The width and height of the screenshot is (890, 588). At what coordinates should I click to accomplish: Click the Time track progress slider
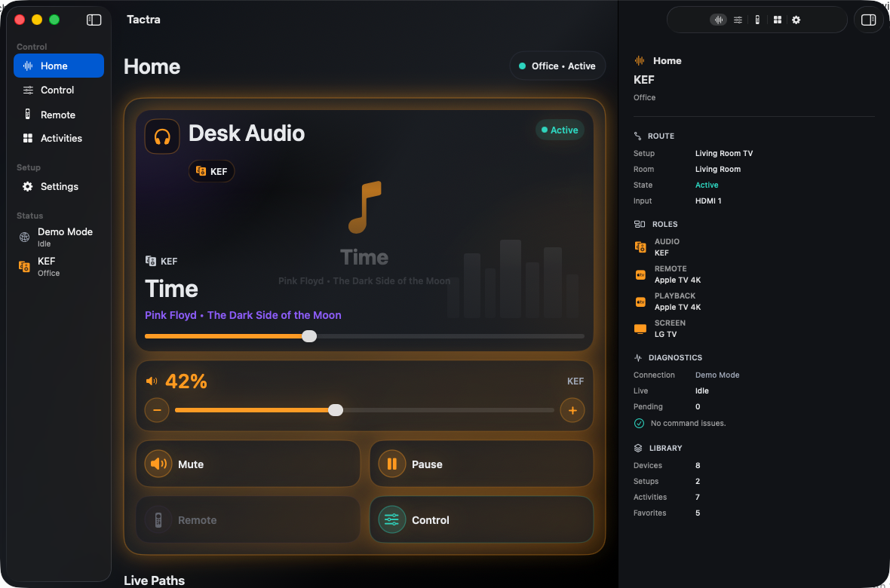[364, 336]
